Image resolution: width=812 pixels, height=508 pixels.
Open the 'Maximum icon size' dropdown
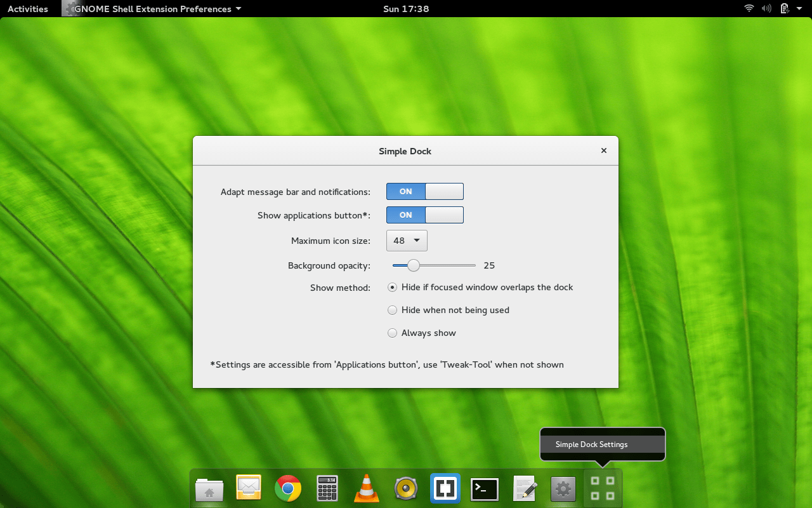point(407,240)
